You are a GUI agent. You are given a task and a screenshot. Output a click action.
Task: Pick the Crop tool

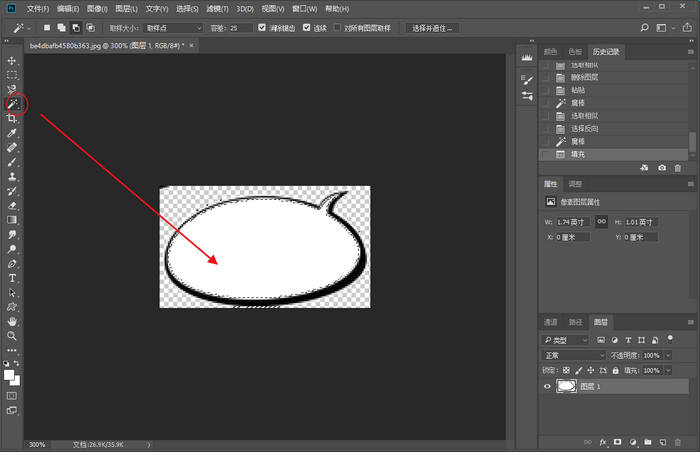(13, 118)
